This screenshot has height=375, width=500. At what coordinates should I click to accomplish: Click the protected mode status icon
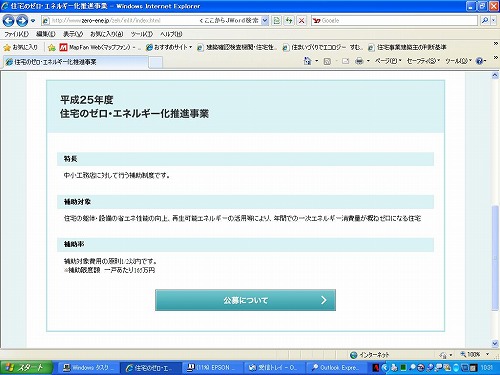tap(443, 355)
